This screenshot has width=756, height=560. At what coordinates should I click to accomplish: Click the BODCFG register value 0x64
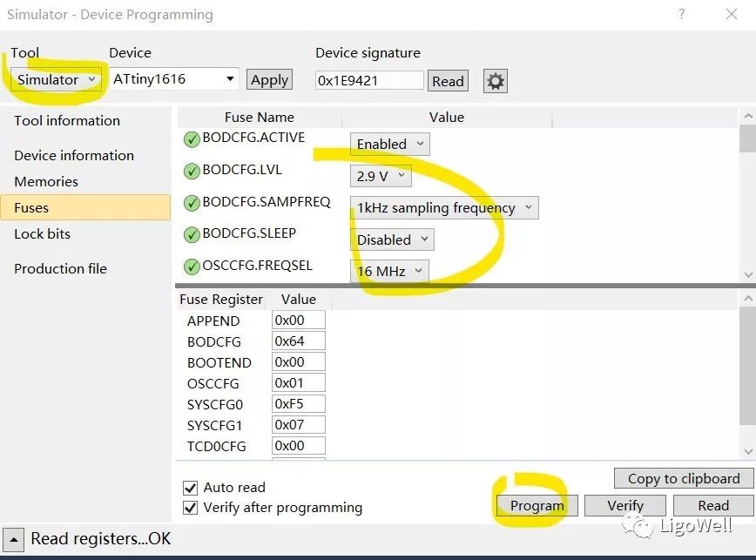coord(299,341)
